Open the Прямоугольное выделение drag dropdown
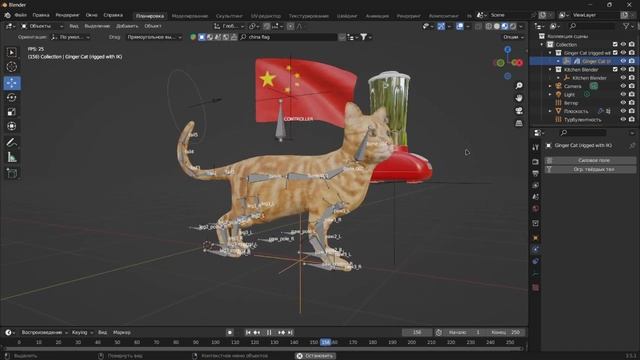The height and width of the screenshot is (360, 640). click(x=154, y=37)
